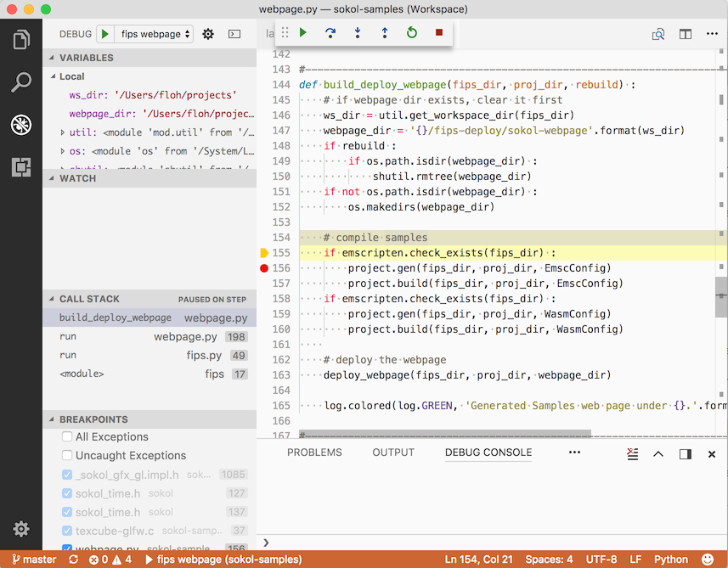The image size is (728, 568).
Task: Change indentation via Spaces: 4
Action: pyautogui.click(x=549, y=560)
